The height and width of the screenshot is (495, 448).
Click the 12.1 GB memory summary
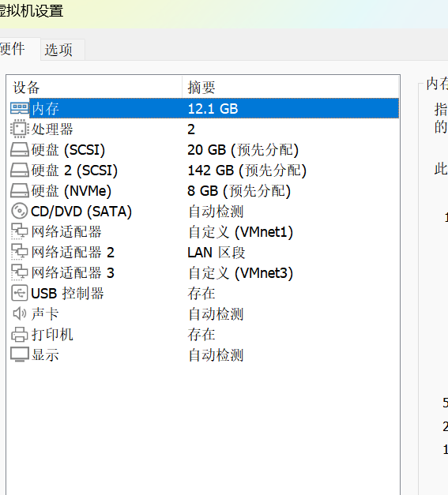[213, 109]
